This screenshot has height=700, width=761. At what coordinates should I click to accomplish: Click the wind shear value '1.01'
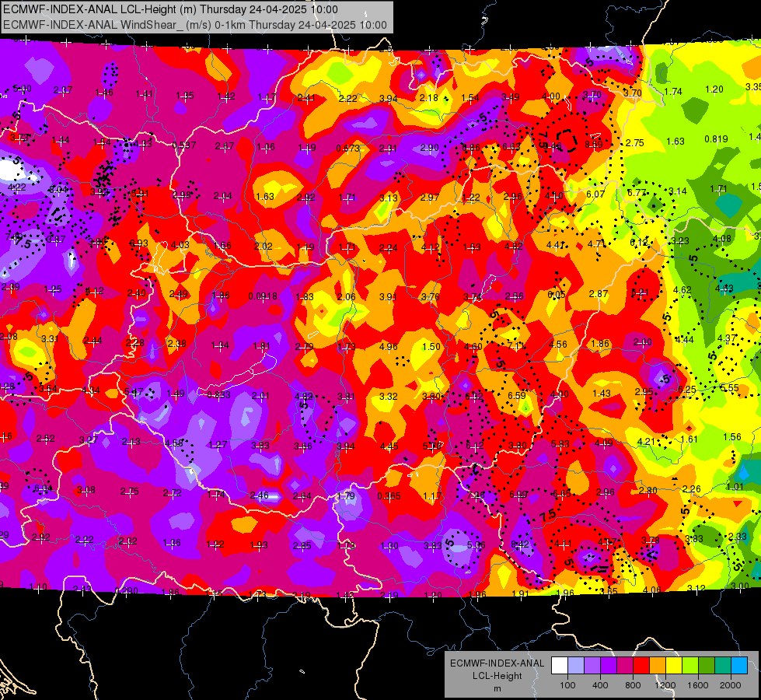[x=735, y=486]
